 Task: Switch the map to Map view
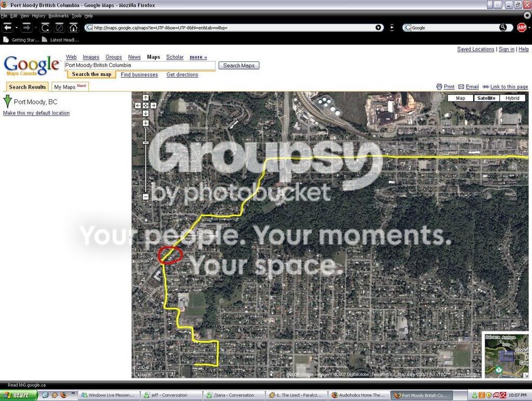click(460, 98)
